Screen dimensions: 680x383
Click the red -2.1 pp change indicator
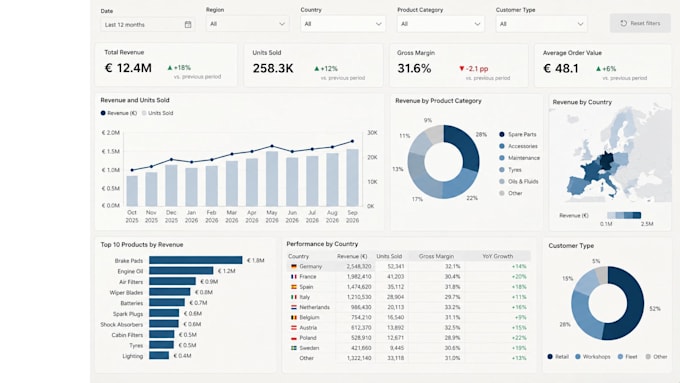coord(473,69)
